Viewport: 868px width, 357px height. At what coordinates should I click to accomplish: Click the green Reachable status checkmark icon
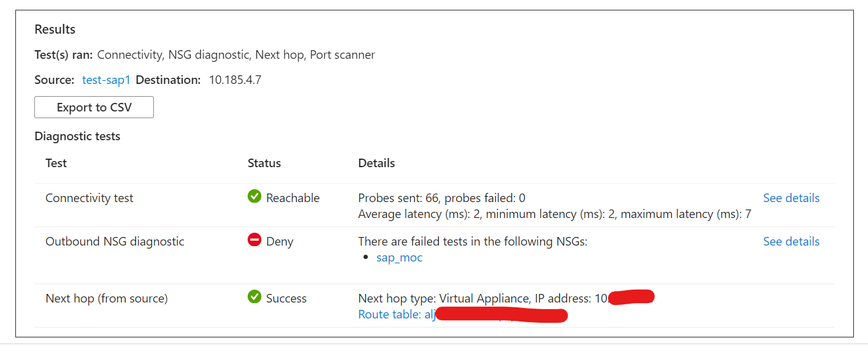(x=254, y=197)
